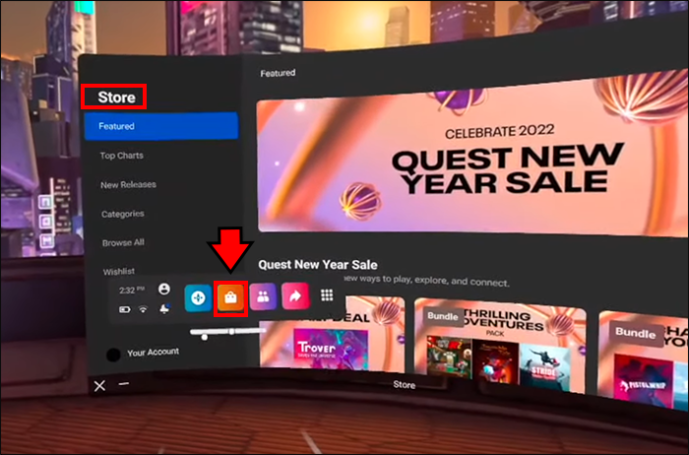689x455 pixels.
Task: Open the Thrilling Adventures Pack bundle card
Action: tap(500, 345)
